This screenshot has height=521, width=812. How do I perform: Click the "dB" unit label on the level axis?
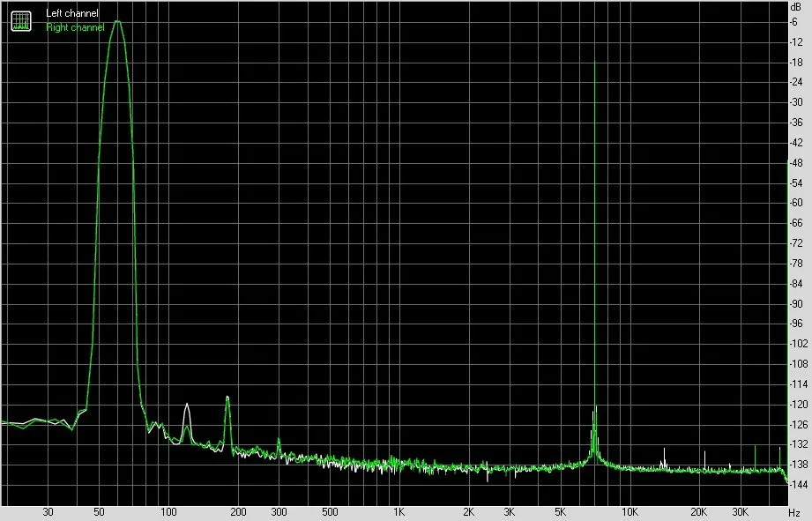tap(795, 7)
